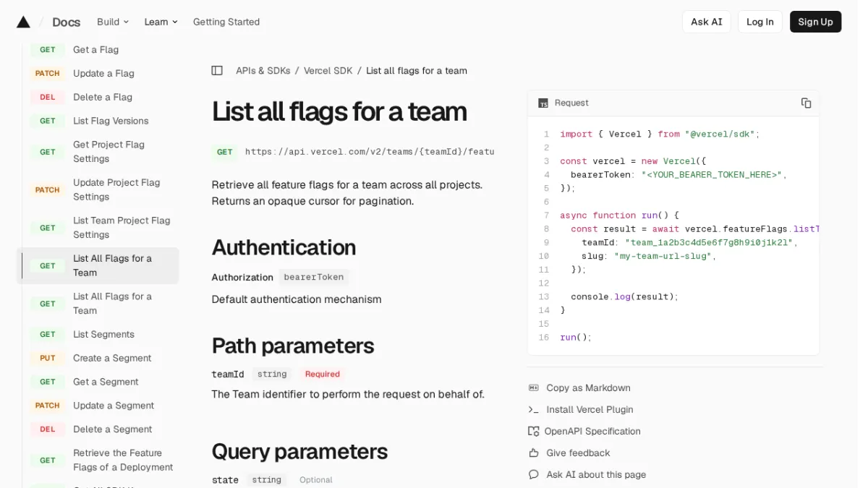This screenshot has height=488, width=868.
Task: Open the Build dropdown menu
Action: [113, 22]
